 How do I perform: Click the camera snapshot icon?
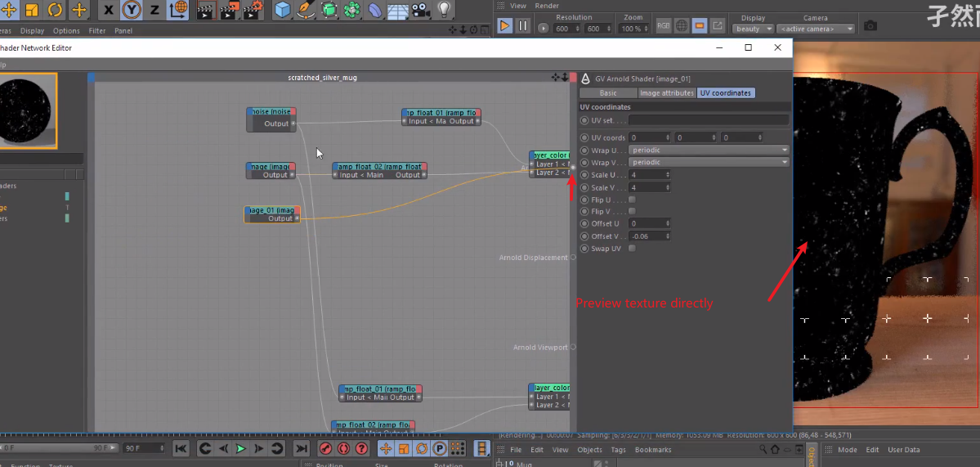[870, 26]
